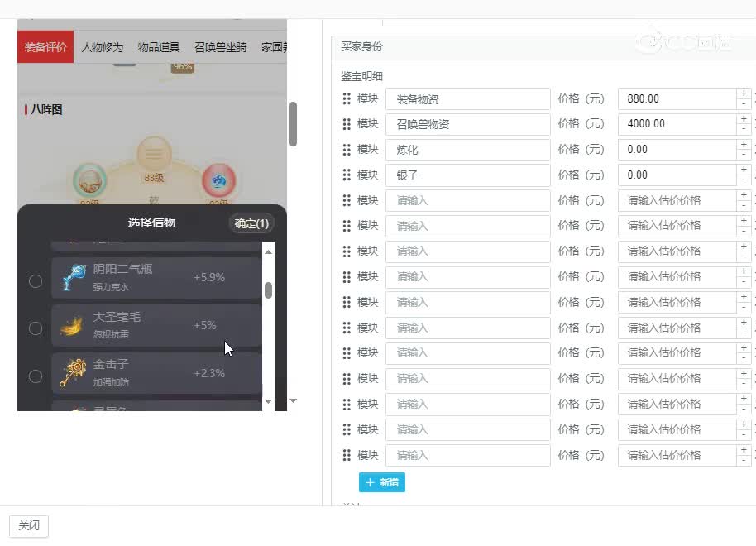The image size is (756, 546).
Task: Click first empty 请输入估价价格 field
Action: (x=677, y=200)
